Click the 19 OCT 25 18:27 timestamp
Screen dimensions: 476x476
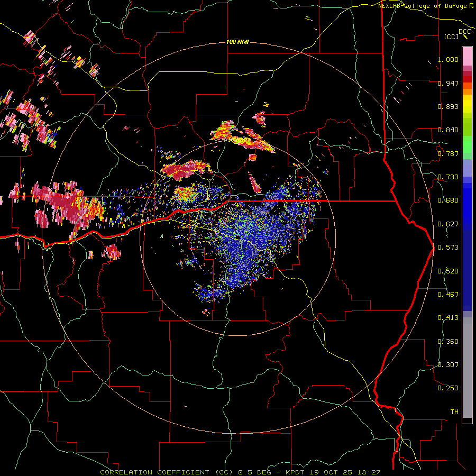(346, 472)
